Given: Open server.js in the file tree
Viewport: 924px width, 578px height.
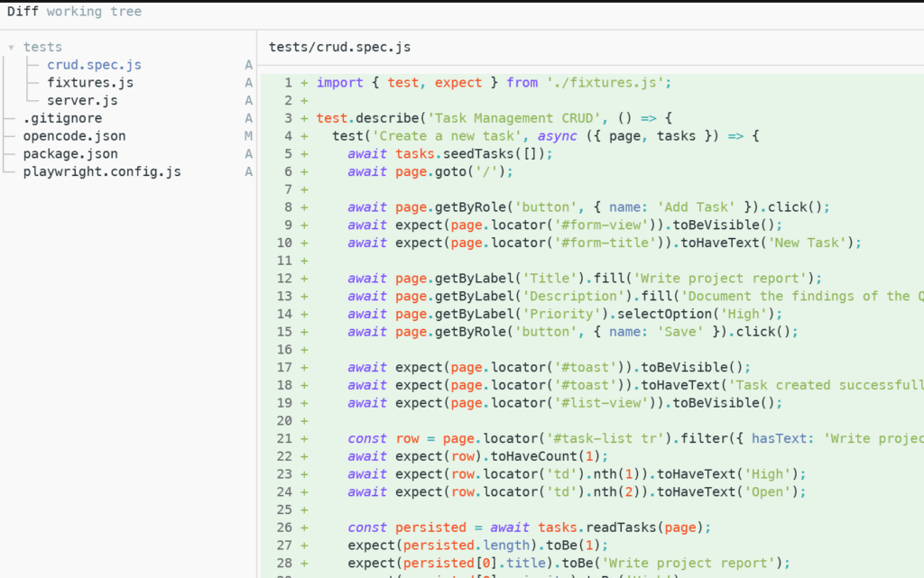Looking at the screenshot, I should 82,101.
